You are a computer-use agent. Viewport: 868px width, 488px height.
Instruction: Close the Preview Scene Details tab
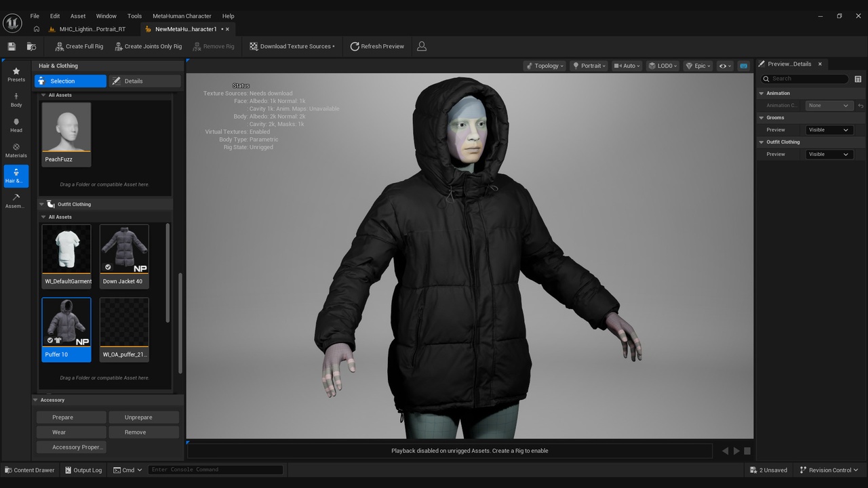(x=820, y=64)
